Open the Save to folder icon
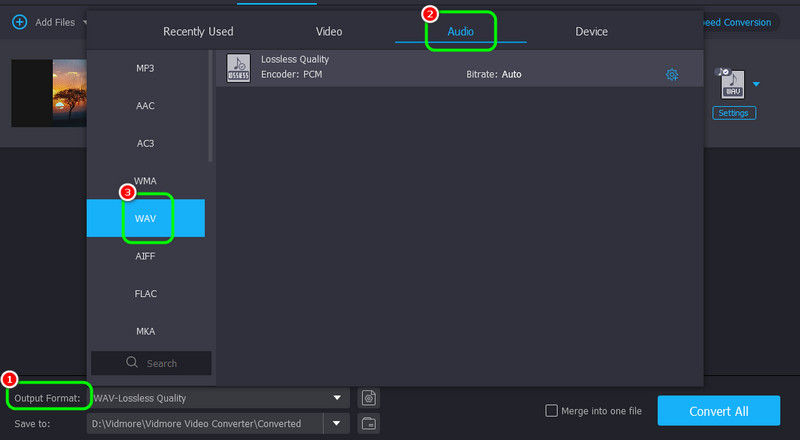Viewport: 800px width, 440px height. [368, 423]
